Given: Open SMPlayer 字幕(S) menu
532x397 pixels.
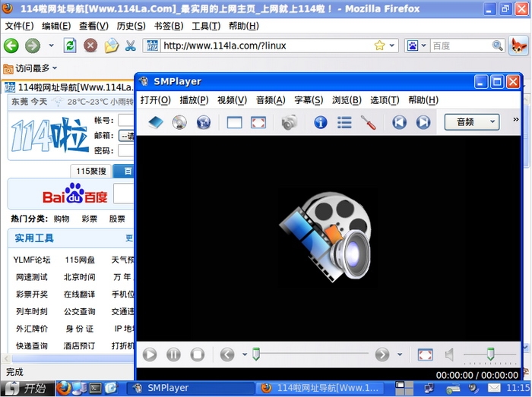Looking at the screenshot, I should click(309, 100).
